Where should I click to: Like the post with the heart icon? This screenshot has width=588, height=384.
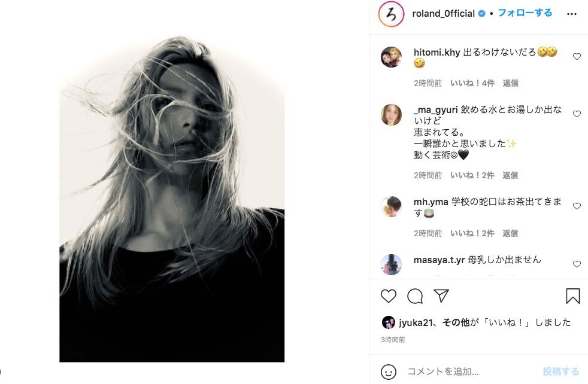pyautogui.click(x=389, y=296)
